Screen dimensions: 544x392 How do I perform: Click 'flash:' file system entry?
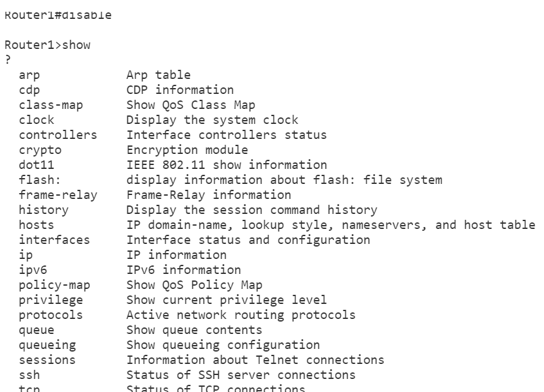click(x=40, y=180)
